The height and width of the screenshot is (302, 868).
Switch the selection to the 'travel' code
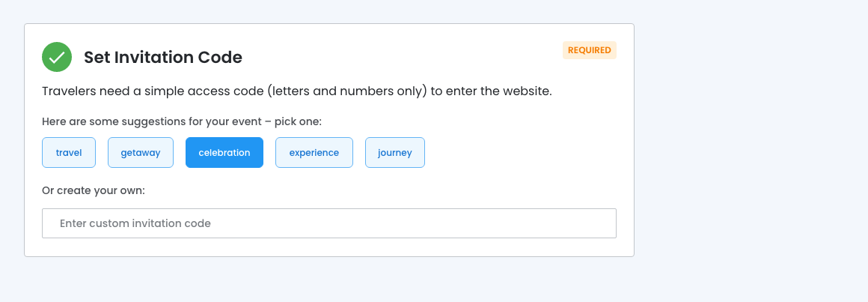click(69, 152)
